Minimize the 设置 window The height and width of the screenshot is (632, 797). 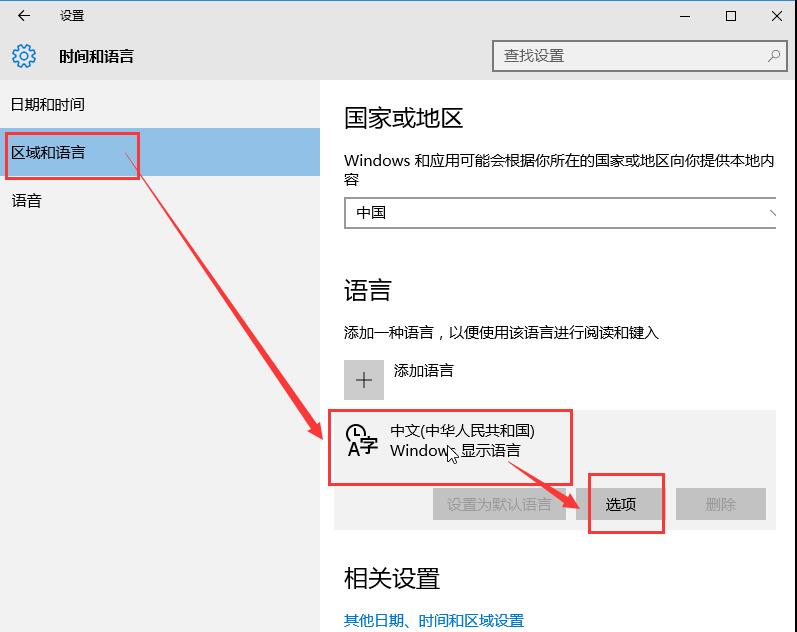click(685, 16)
